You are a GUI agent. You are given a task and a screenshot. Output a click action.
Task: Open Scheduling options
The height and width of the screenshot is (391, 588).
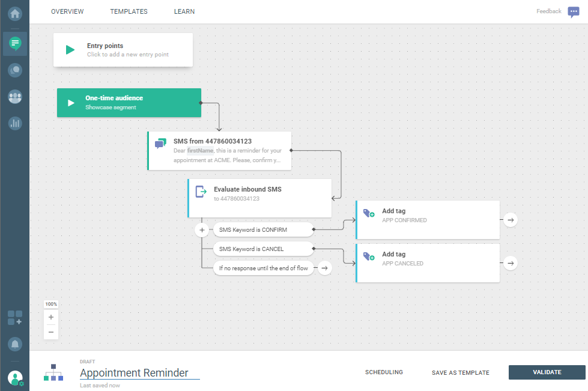pyautogui.click(x=384, y=372)
